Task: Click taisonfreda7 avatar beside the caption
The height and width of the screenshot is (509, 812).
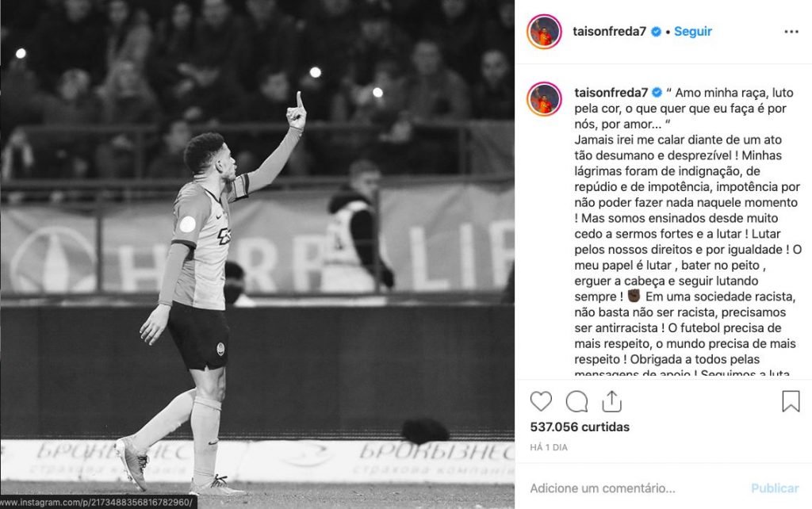Action: (544, 99)
